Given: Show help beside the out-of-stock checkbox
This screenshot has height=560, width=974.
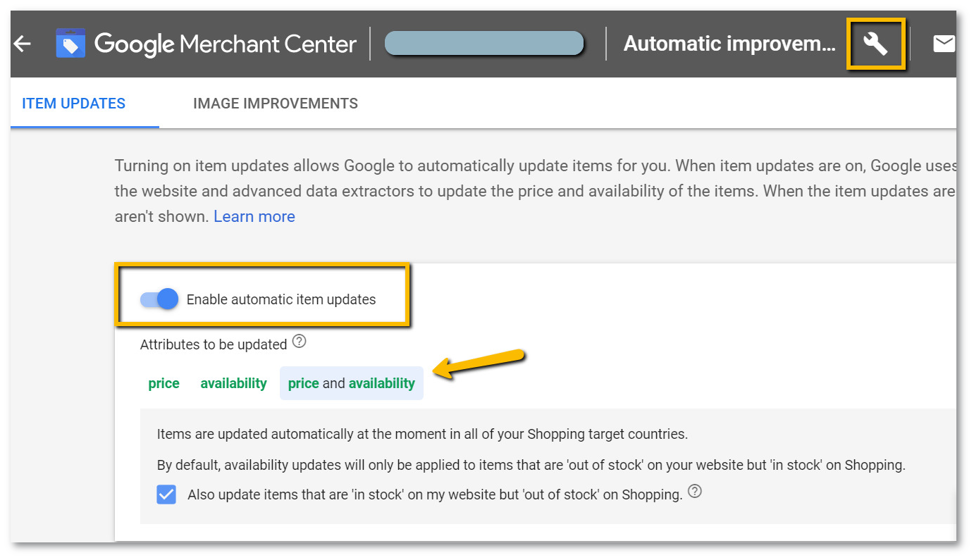Looking at the screenshot, I should (x=694, y=491).
